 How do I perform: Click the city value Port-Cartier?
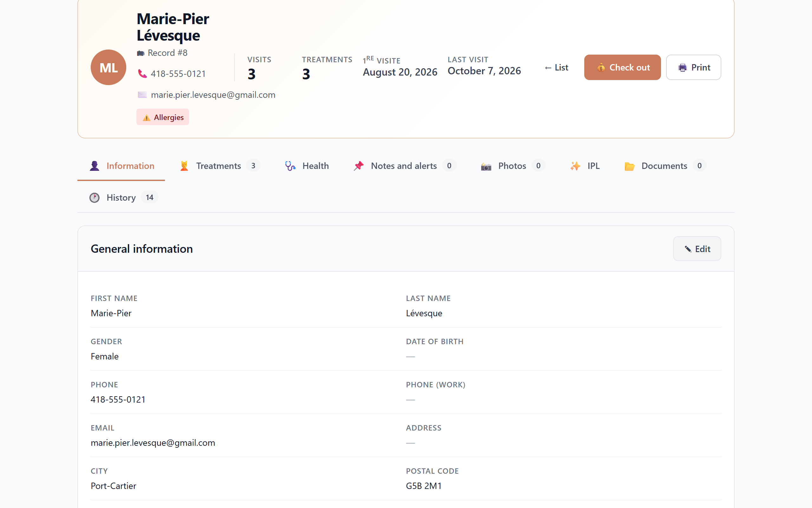click(x=114, y=486)
